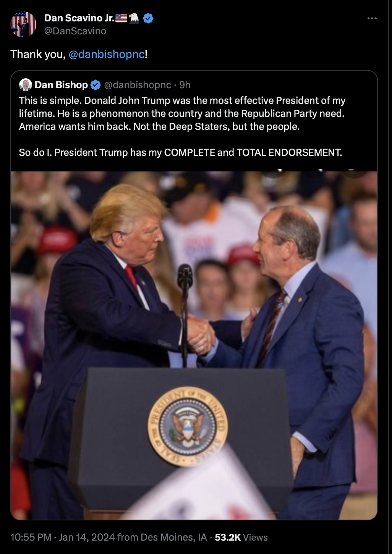Click the 'Thank you,' tweet text

click(38, 54)
